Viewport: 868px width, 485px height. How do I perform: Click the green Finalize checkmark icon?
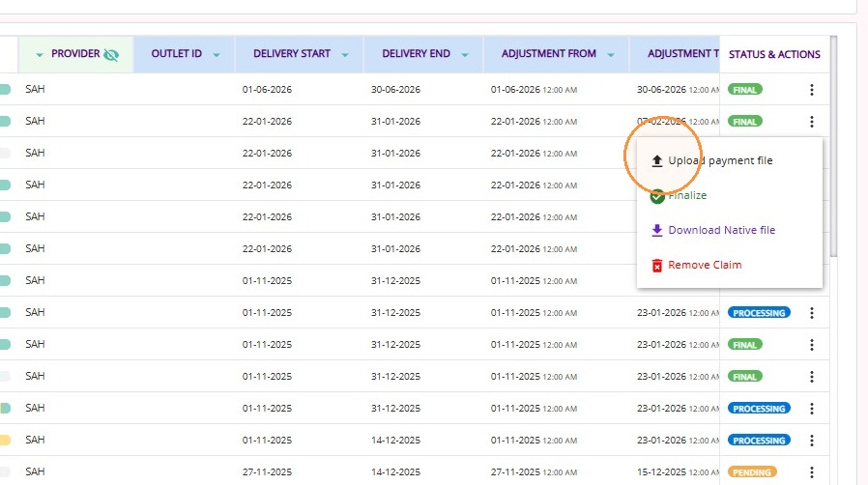pyautogui.click(x=657, y=196)
